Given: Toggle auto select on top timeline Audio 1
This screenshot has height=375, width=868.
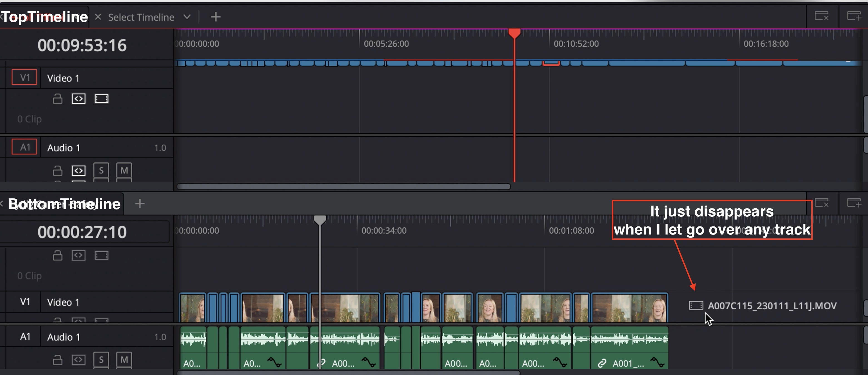Looking at the screenshot, I should 78,171.
